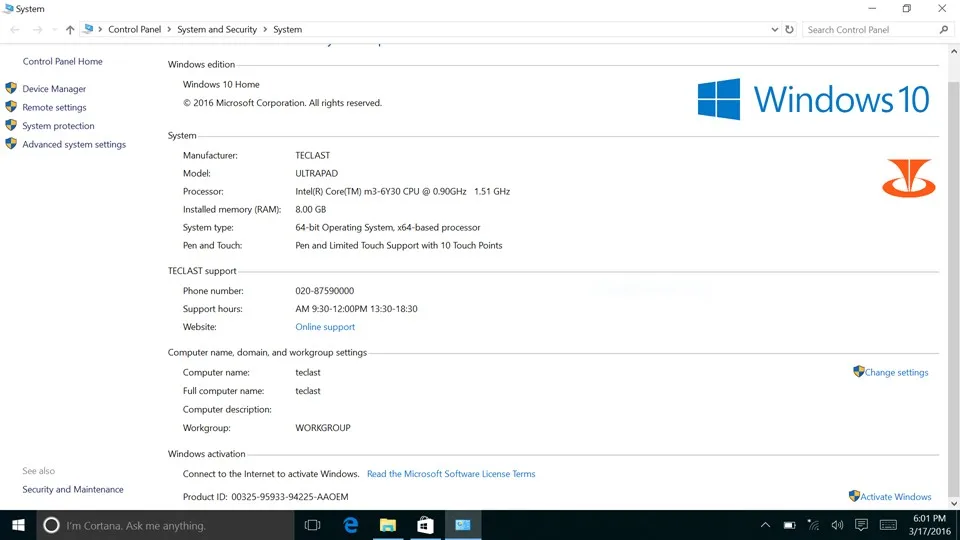Click the Device Manager shield icon
This screenshot has height=540, width=960.
[11, 88]
